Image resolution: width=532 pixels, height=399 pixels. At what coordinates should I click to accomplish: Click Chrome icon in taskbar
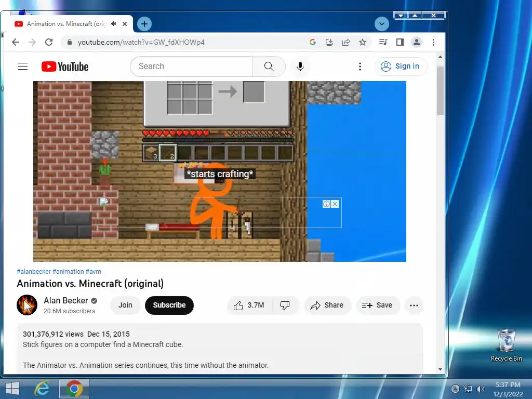coord(74,389)
